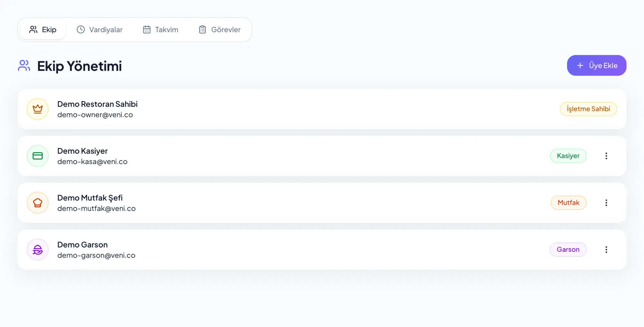The image size is (644, 327).
Task: Open the three-dot menu for Demo Mutfak Şefi
Action: [x=606, y=203]
